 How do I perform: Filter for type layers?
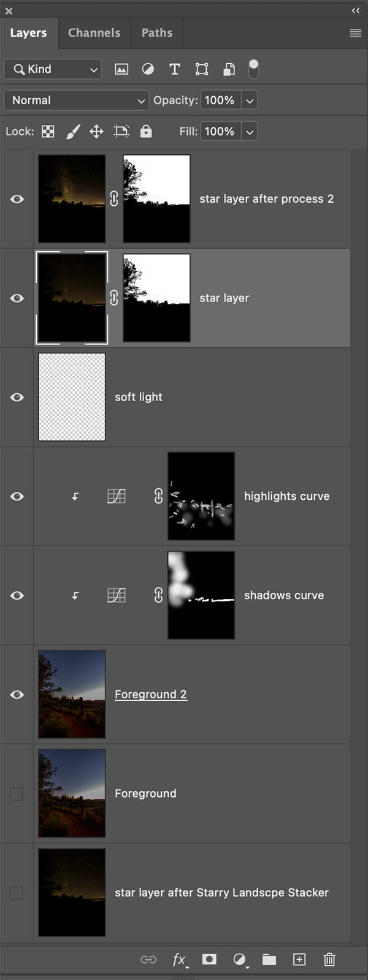pos(175,69)
